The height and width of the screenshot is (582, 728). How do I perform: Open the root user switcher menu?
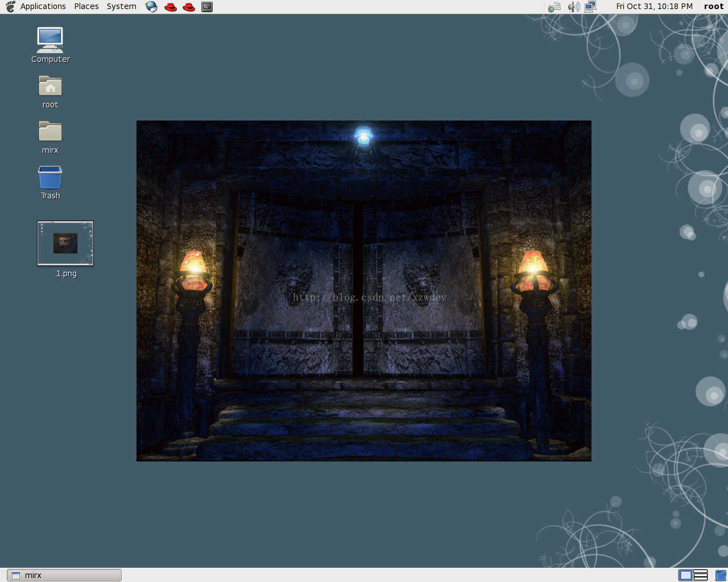714,6
